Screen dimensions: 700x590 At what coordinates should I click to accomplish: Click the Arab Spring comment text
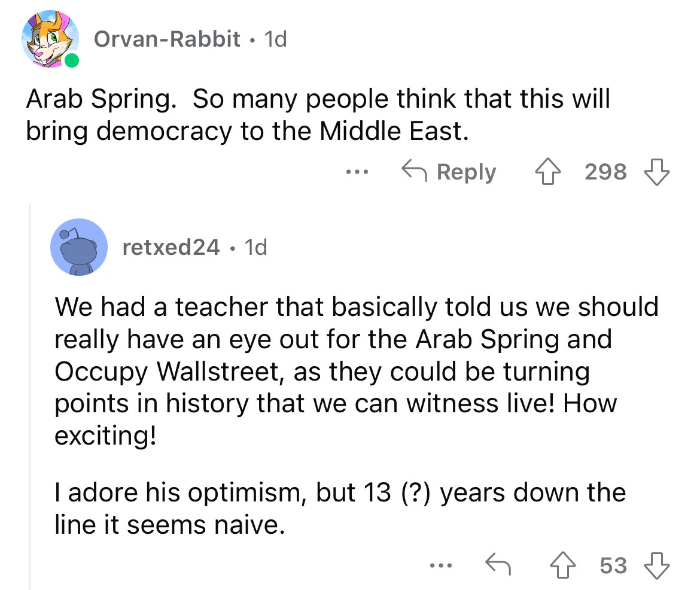tap(317, 115)
